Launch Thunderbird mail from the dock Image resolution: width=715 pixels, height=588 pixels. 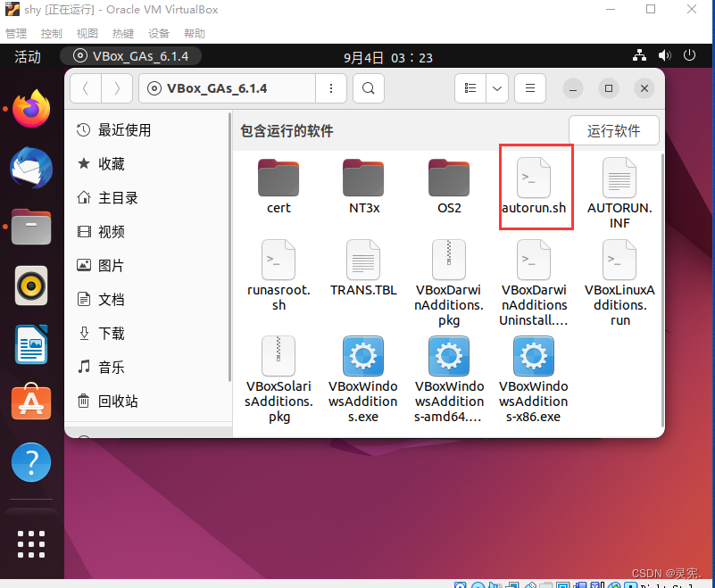pos(31,168)
